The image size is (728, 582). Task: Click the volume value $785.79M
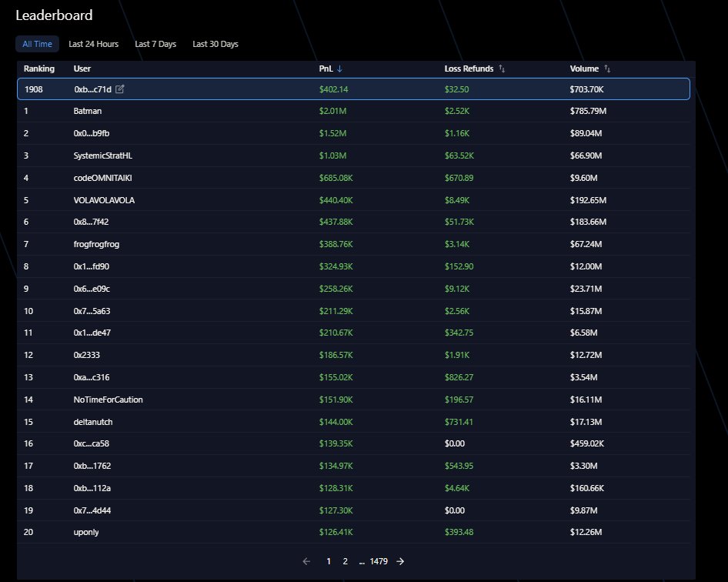tap(588, 111)
